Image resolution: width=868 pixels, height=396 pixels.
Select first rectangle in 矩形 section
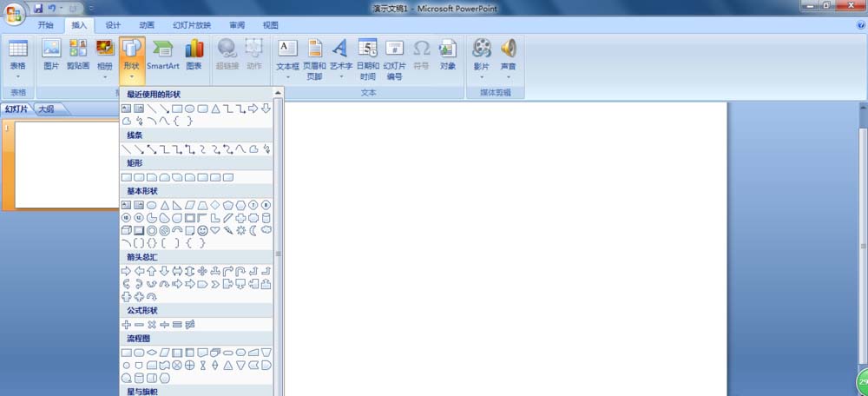126,177
